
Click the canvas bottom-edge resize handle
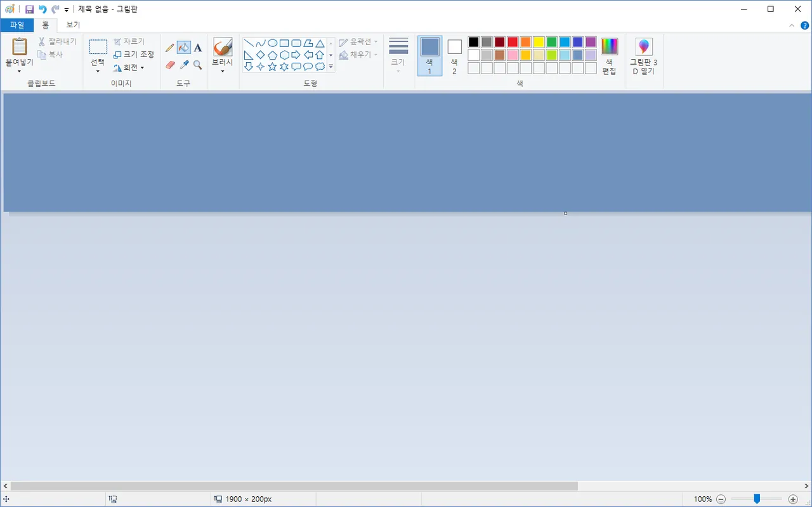pyautogui.click(x=565, y=213)
